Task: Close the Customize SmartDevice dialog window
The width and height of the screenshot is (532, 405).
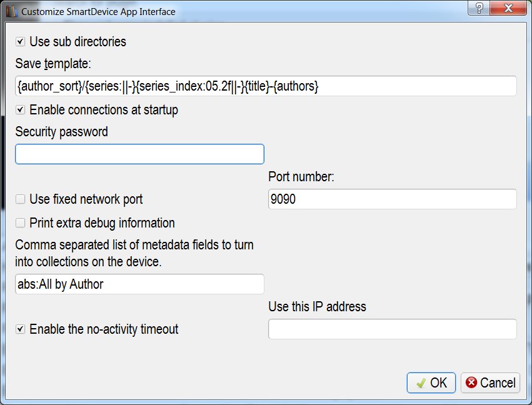Action: click(x=508, y=7)
